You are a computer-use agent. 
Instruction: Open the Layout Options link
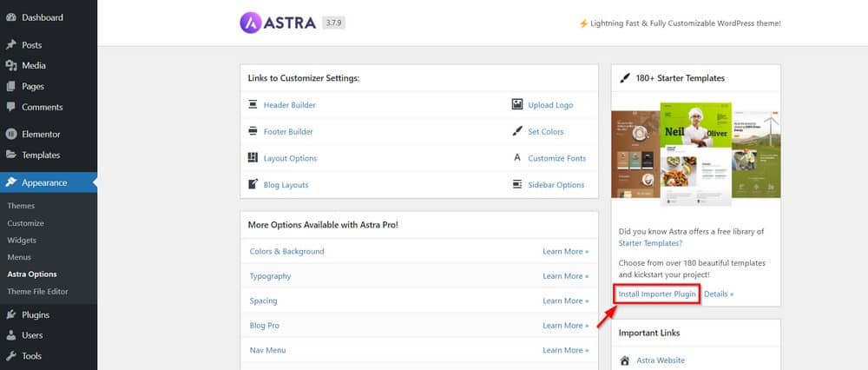point(290,158)
